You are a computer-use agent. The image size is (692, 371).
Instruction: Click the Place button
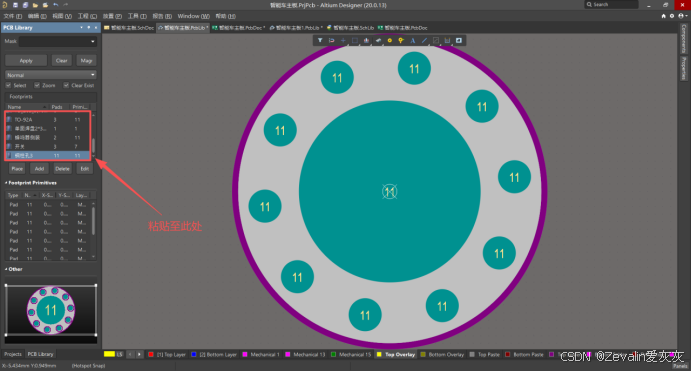click(17, 169)
